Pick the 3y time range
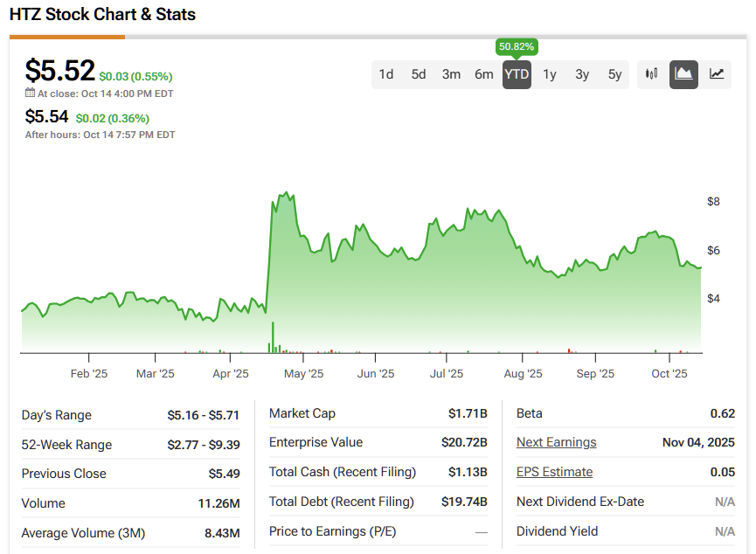This screenshot has height=554, width=756. [582, 74]
